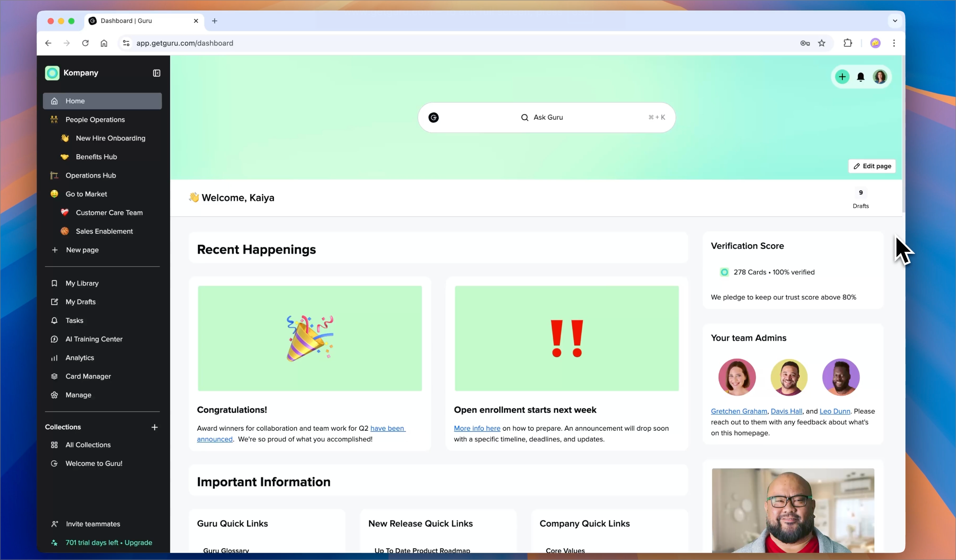
Task: Open Operations Hub page
Action: 102,175
